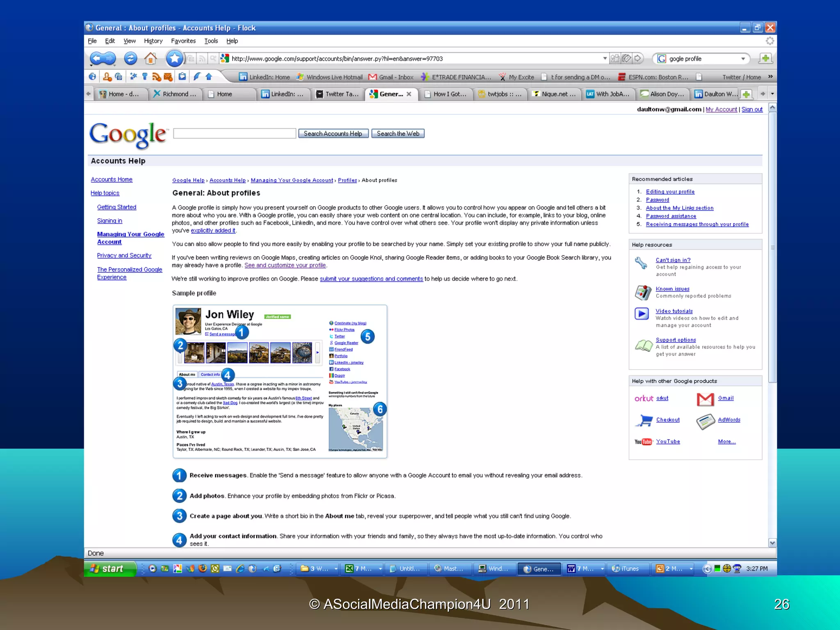Open the People sidebar icon
The height and width of the screenshot is (630, 840).
click(x=107, y=77)
